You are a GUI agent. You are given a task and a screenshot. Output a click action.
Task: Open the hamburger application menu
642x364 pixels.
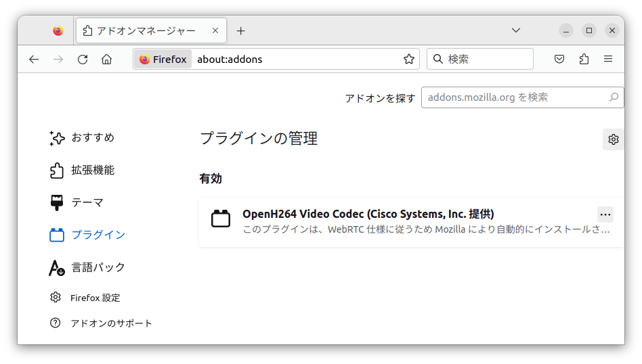click(608, 60)
